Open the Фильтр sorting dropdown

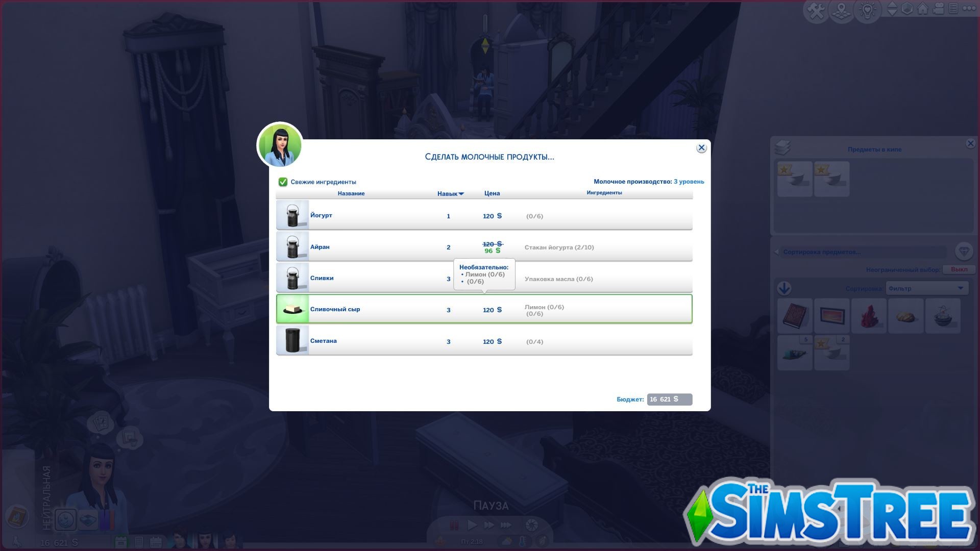tap(927, 288)
